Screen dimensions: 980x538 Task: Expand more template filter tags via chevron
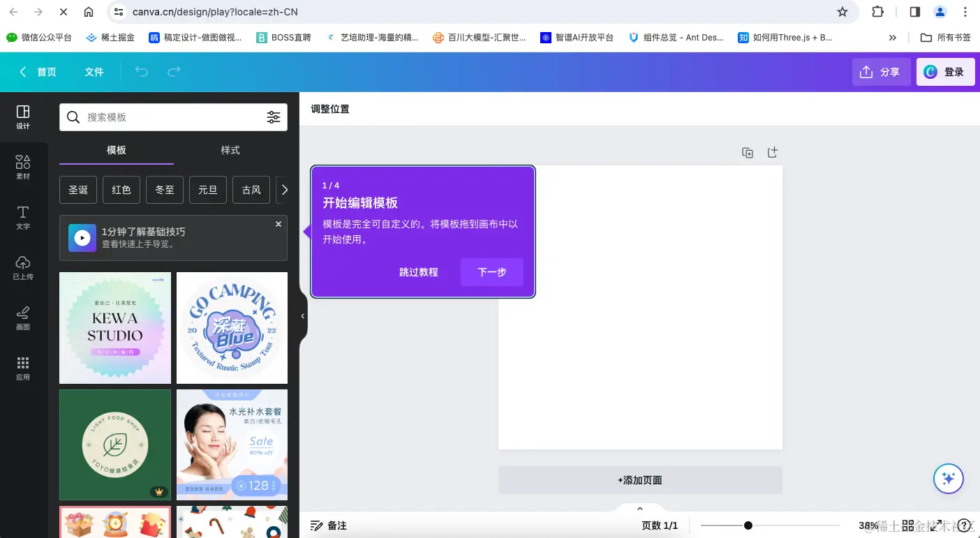coord(285,189)
